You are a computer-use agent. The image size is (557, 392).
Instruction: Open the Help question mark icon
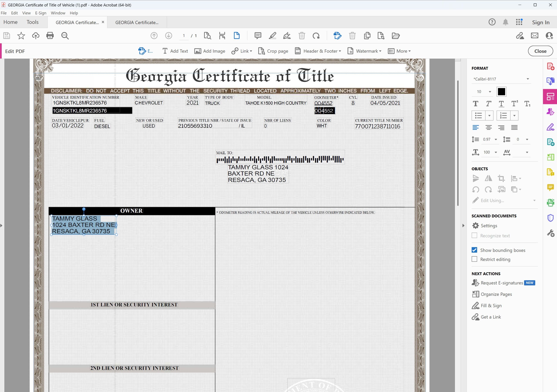[492, 22]
